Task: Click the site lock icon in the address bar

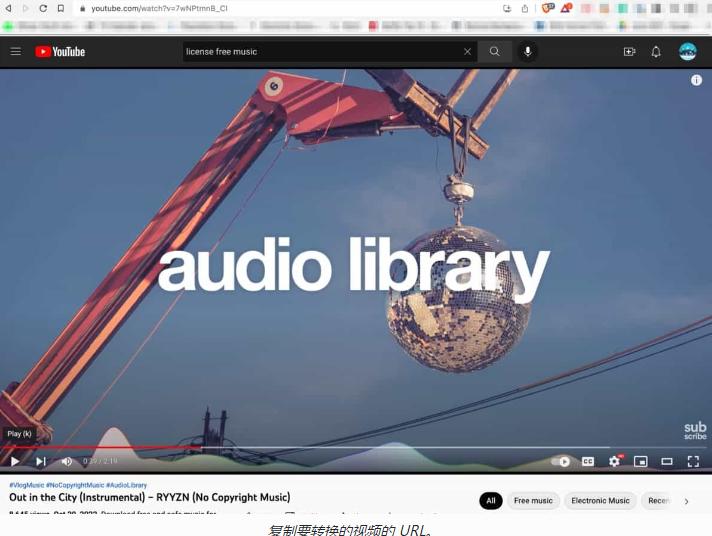Action: 82,9
